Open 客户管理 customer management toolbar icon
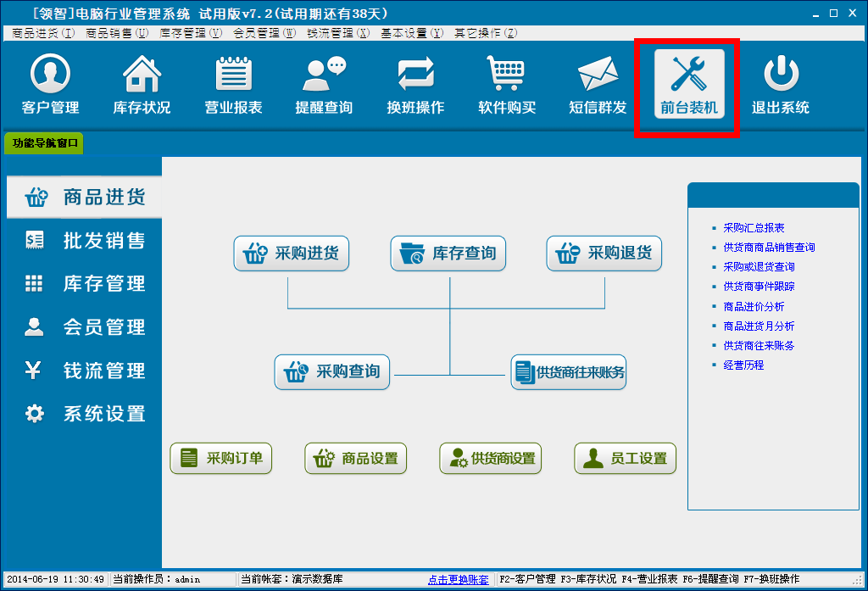This screenshot has height=591, width=868. pos(50,86)
